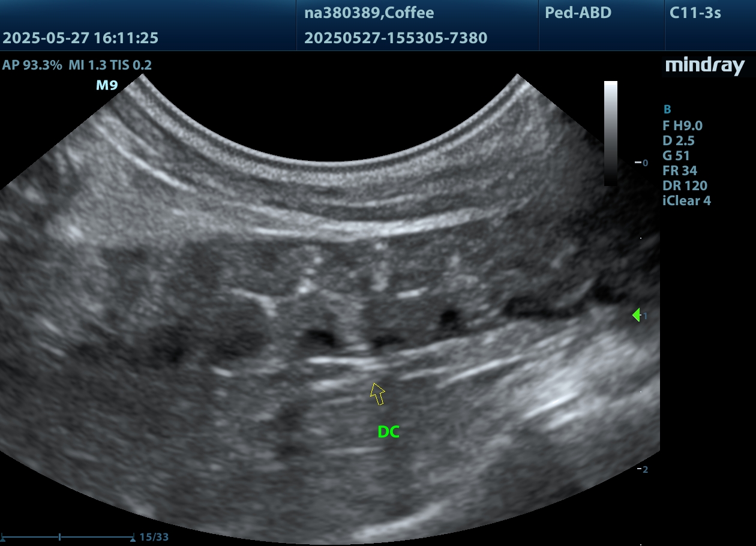Click the frame rate FR 34 value

coord(679,170)
